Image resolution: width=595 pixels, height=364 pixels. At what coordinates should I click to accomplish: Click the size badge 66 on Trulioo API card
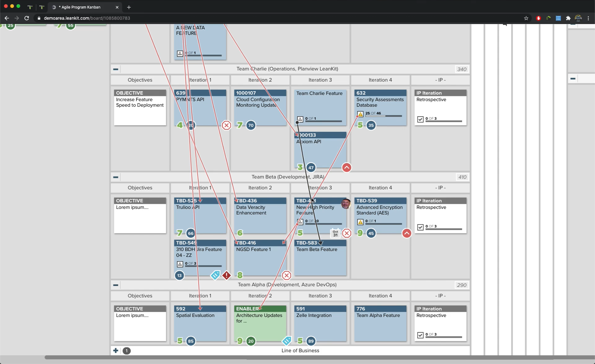[x=191, y=233]
